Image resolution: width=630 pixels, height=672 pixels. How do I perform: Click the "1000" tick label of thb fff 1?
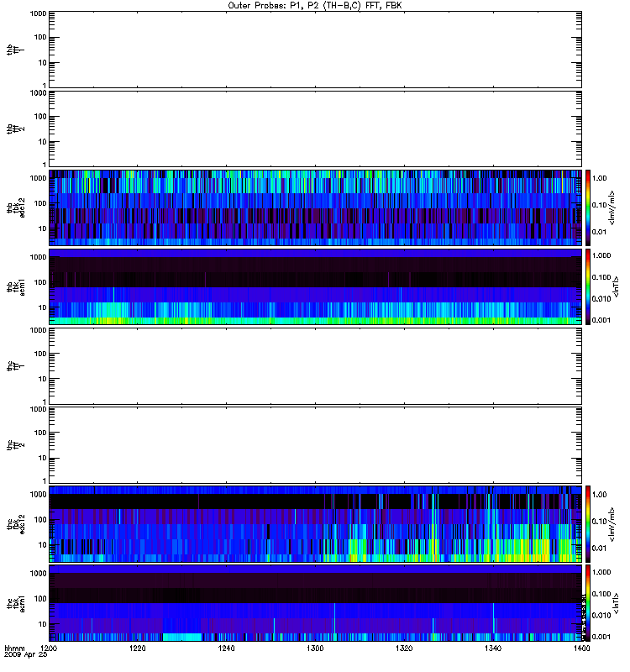[38, 13]
